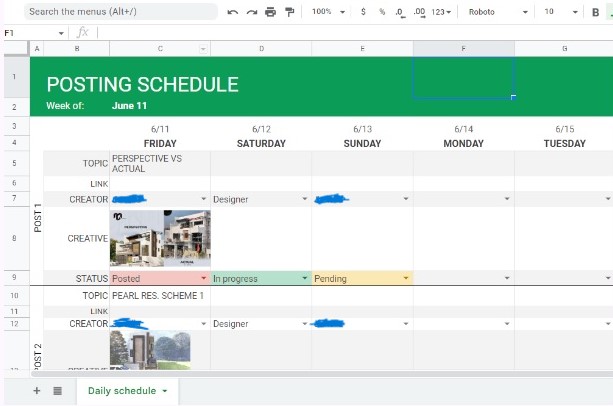The height and width of the screenshot is (406, 613).
Task: Open Post 1 Friday creator dropdown
Action: pyautogui.click(x=203, y=199)
